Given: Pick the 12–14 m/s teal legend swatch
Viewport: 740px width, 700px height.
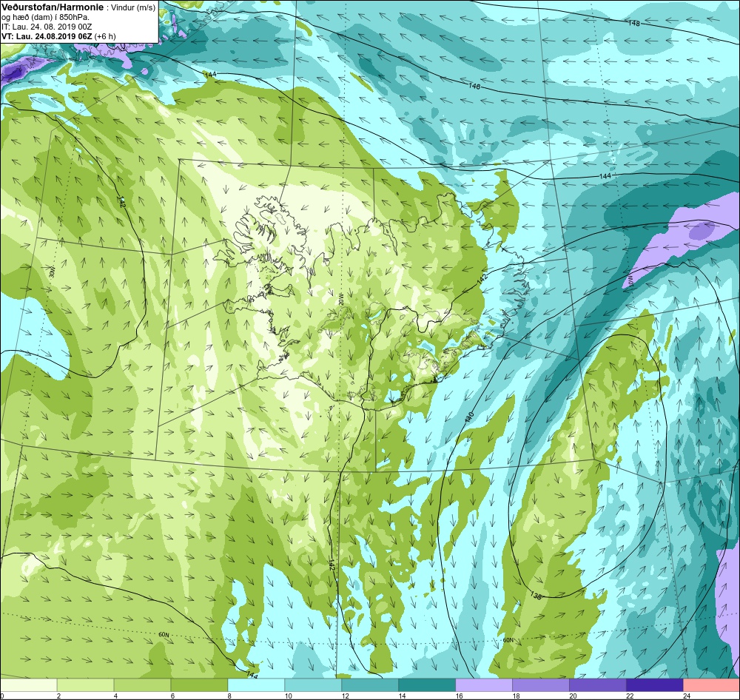Looking at the screenshot, I should tap(370, 685).
